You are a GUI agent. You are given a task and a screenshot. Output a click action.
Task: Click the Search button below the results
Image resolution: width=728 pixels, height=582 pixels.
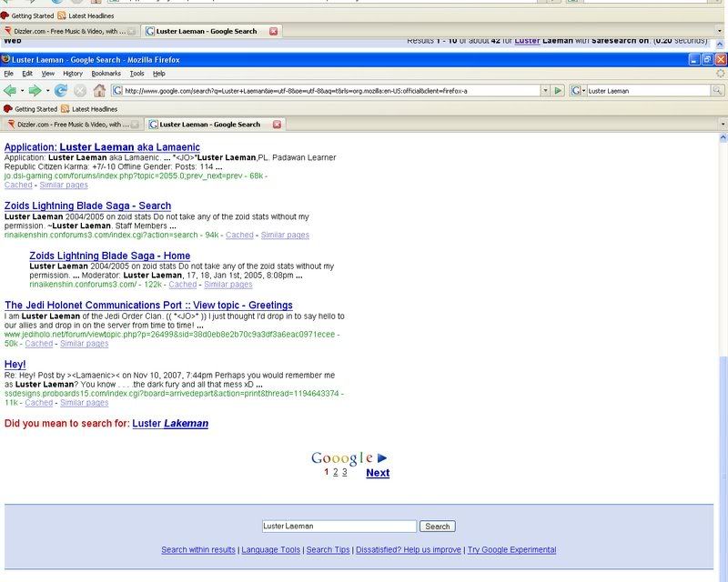point(438,527)
